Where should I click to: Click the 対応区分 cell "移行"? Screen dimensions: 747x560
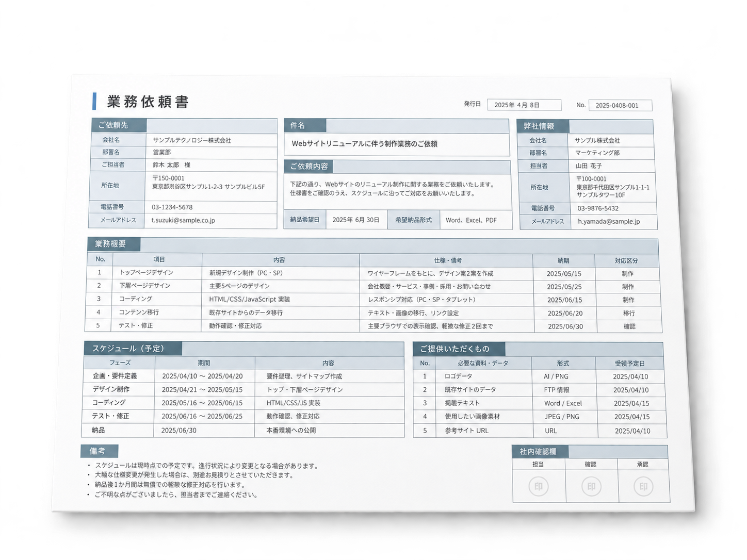[x=629, y=314]
